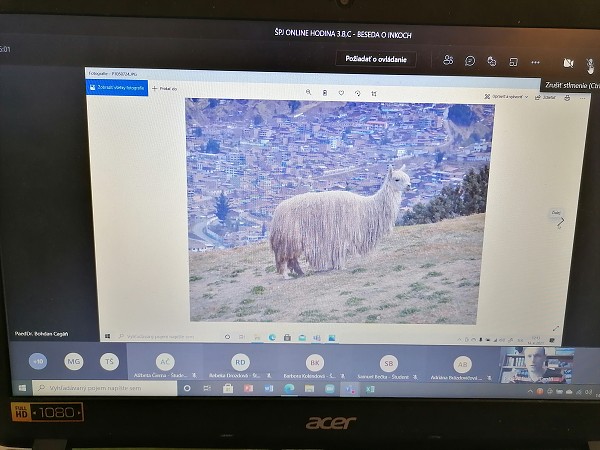Open Microsoft Teams from the taskbar
This screenshot has height=450, width=600.
(x=350, y=390)
